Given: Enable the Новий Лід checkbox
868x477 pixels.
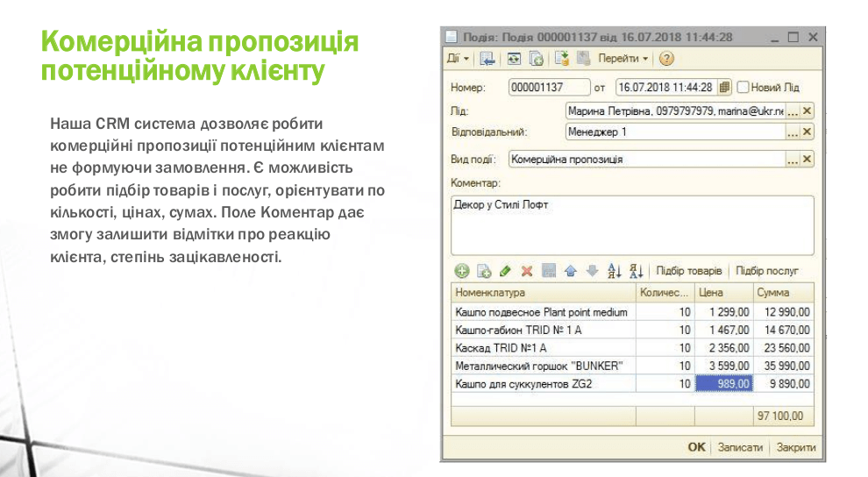Looking at the screenshot, I should tap(743, 88).
